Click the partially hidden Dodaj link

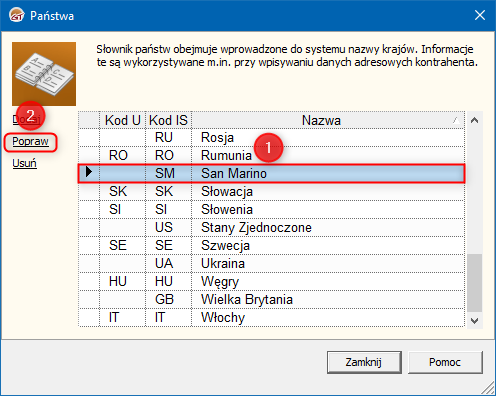pos(26,119)
